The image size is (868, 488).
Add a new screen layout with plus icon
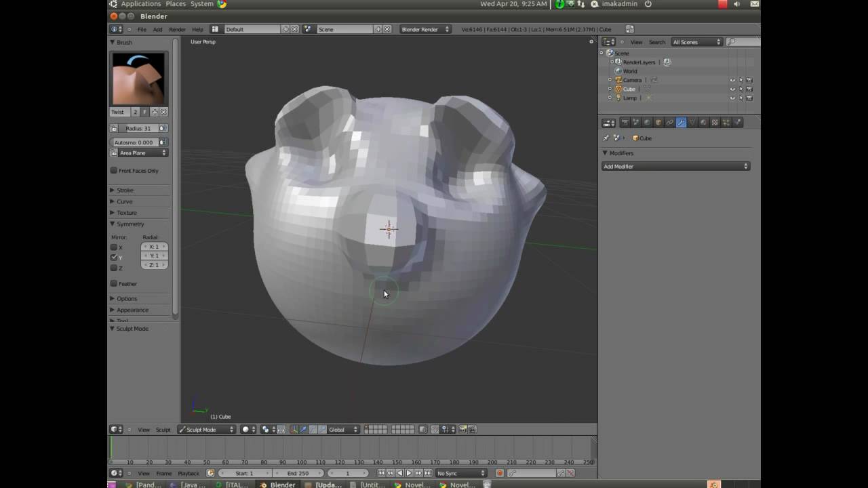[285, 29]
